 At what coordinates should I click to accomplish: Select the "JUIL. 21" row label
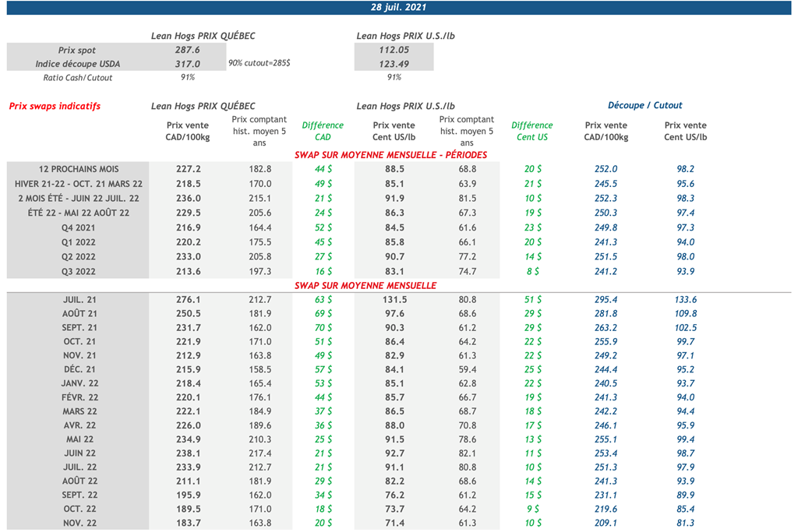click(79, 300)
